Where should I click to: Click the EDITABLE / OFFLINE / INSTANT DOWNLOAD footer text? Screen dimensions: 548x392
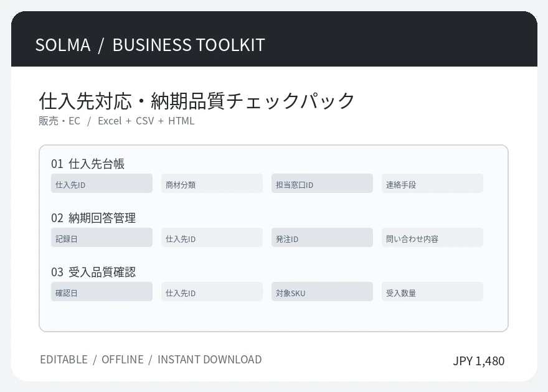151,360
